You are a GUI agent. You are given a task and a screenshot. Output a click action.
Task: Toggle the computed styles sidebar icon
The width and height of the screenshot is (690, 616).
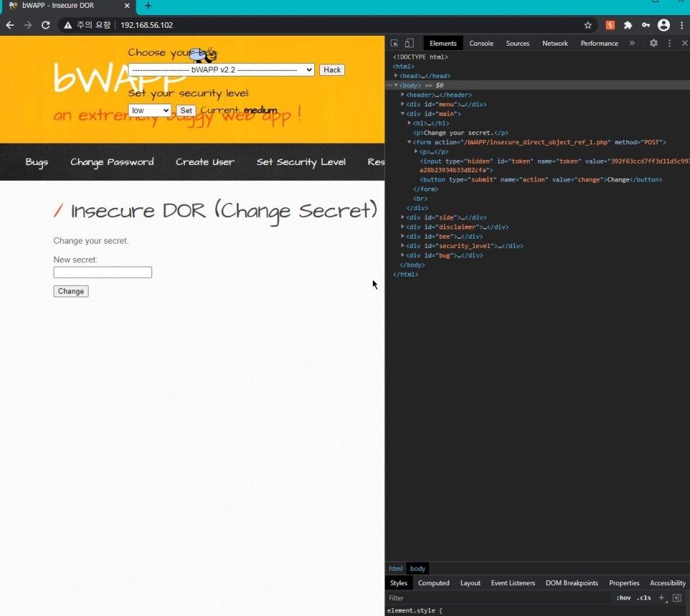[x=677, y=597]
